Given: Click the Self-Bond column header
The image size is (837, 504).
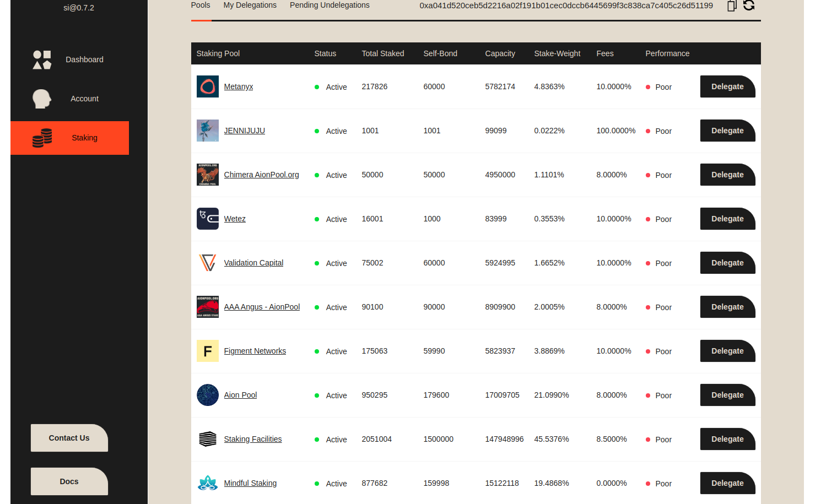Looking at the screenshot, I should [x=440, y=53].
